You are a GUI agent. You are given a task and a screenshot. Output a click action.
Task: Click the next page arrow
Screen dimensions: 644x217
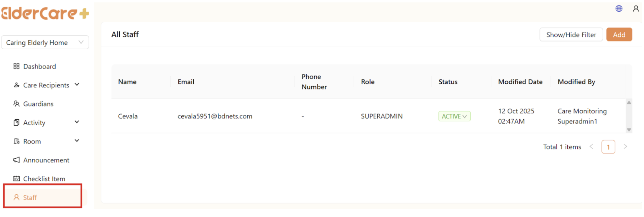(626, 147)
